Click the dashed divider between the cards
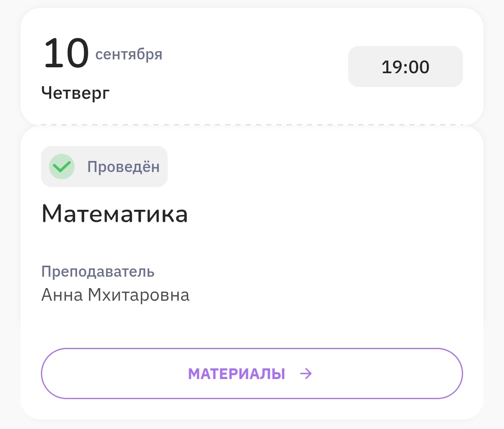Image resolution: width=504 pixels, height=429 pixels. pos(252,125)
